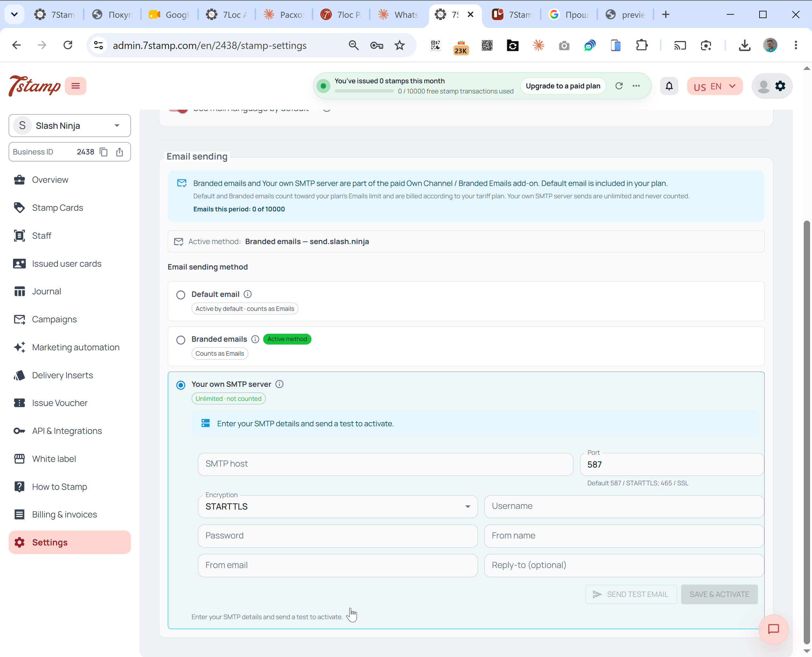
Task: Focus the Port field
Action: [672, 464]
